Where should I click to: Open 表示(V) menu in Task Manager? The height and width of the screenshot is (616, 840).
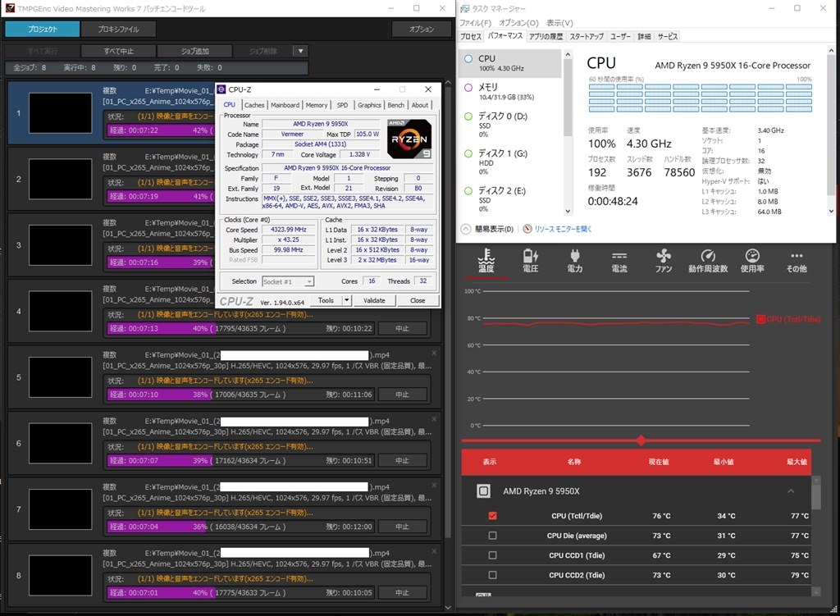[x=559, y=23]
